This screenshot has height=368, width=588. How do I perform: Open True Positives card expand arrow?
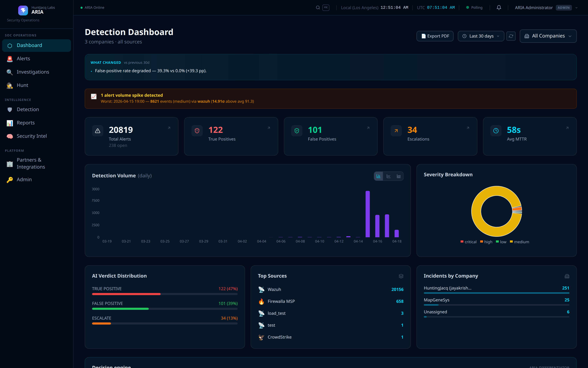point(269,128)
